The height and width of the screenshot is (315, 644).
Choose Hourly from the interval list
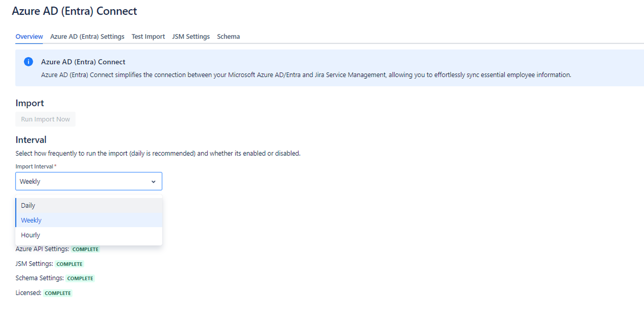point(89,235)
